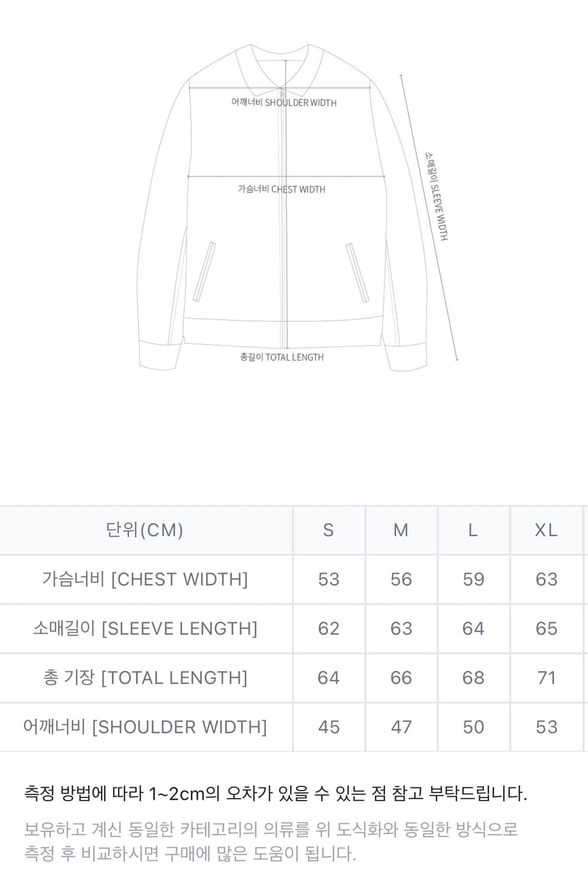588x888 pixels.
Task: Click the jacket's left pocket in diagram
Action: (x=204, y=272)
